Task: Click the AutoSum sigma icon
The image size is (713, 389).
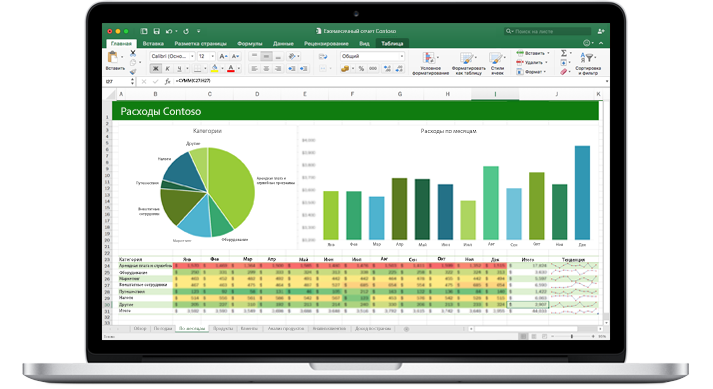Action: click(564, 53)
